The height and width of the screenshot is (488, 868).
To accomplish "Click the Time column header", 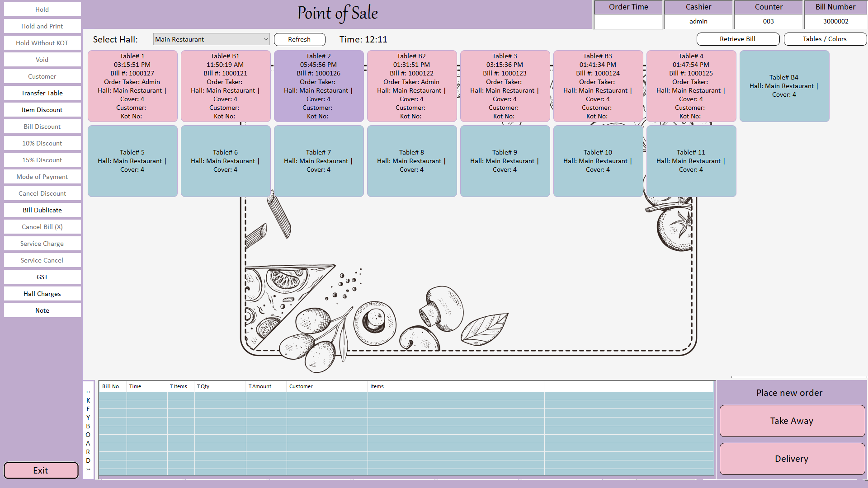I will pyautogui.click(x=147, y=386).
